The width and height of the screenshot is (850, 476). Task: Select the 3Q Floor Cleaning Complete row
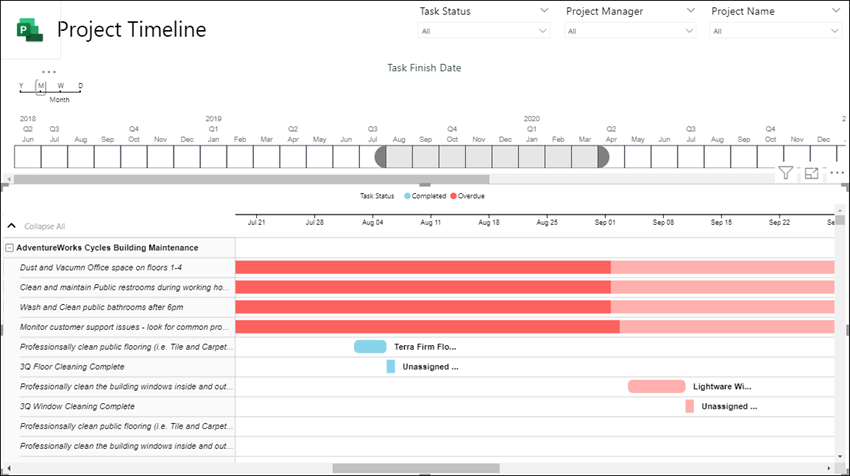point(72,366)
